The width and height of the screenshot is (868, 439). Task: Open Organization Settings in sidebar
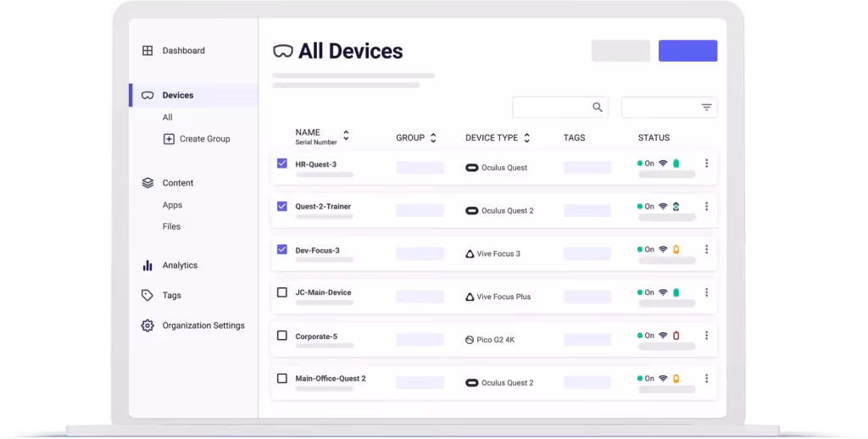[x=203, y=325]
